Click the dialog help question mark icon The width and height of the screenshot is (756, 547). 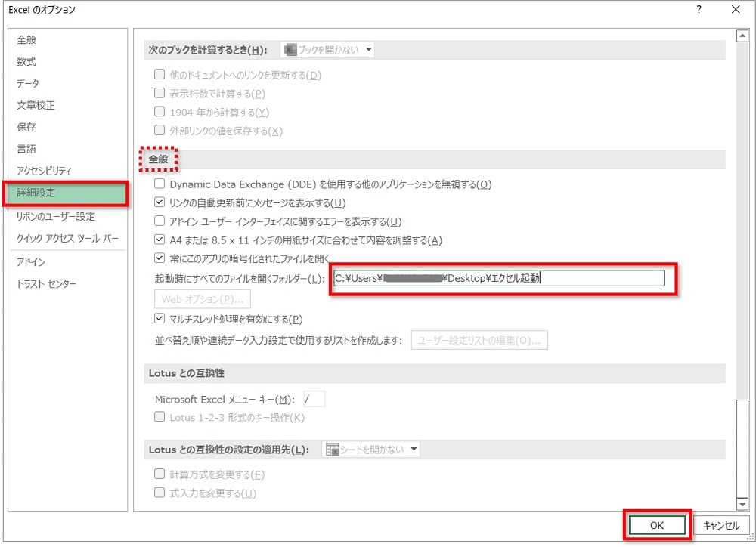(699, 10)
